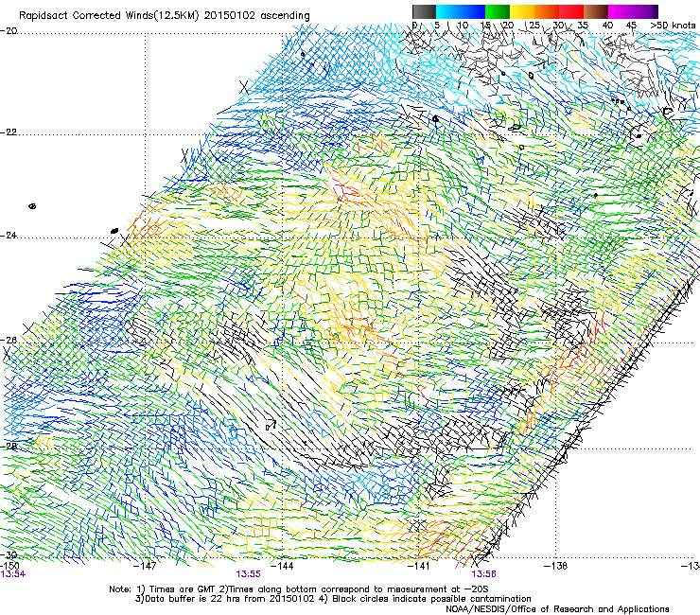Click the orange 25-30 knots legend swatch

click(547, 11)
